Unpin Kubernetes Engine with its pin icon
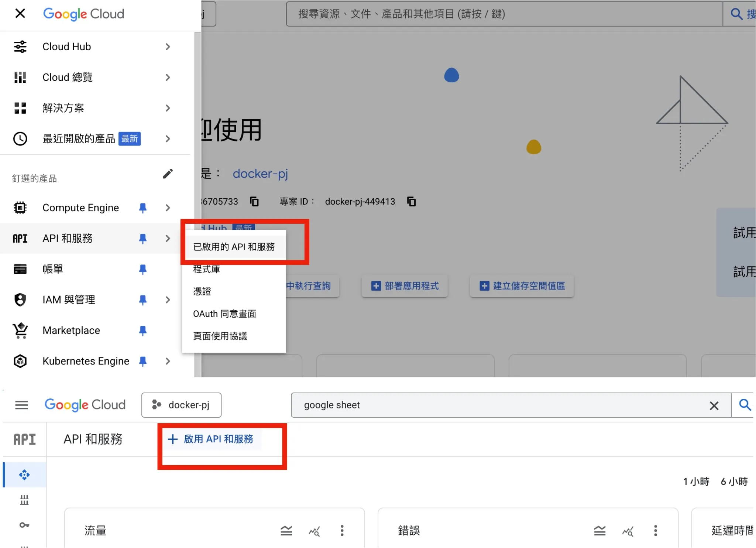756x548 pixels. point(142,361)
